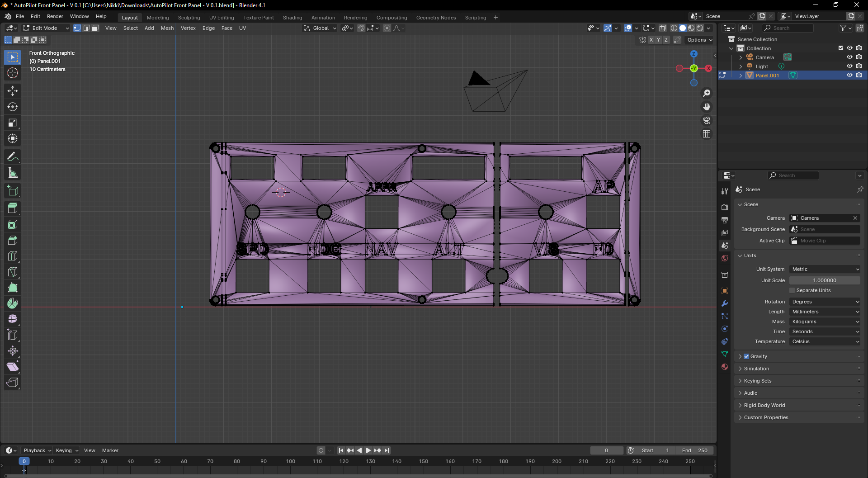The width and height of the screenshot is (868, 478).
Task: Open the Edit Mode dropdown
Action: [x=46, y=28]
